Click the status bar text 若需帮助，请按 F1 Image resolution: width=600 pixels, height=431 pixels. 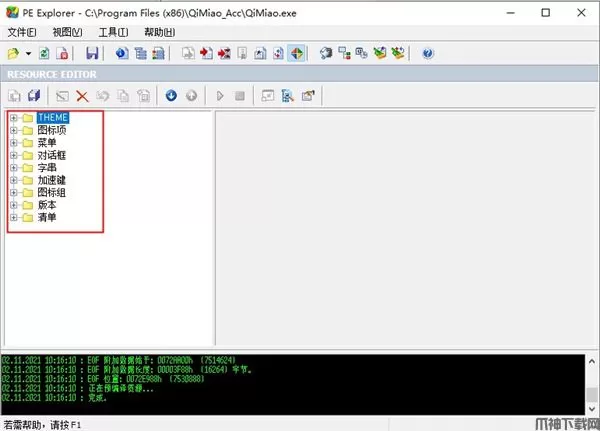[42, 425]
